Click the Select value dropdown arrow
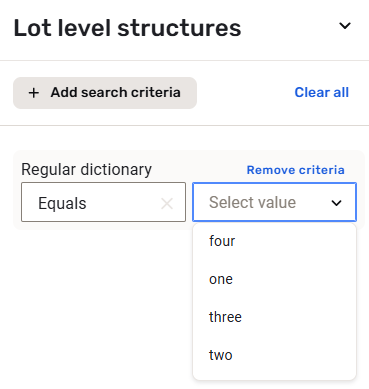Image resolution: width=369 pixels, height=389 pixels. tap(336, 203)
